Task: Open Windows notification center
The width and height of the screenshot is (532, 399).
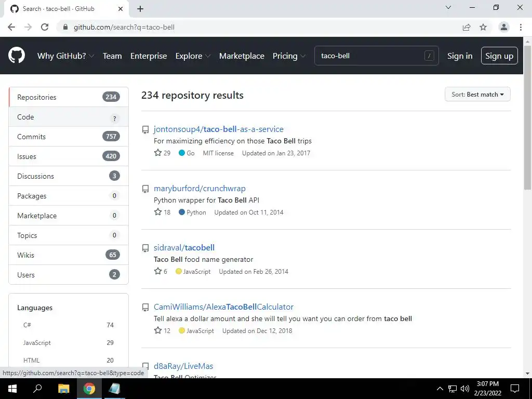Action: point(515,389)
